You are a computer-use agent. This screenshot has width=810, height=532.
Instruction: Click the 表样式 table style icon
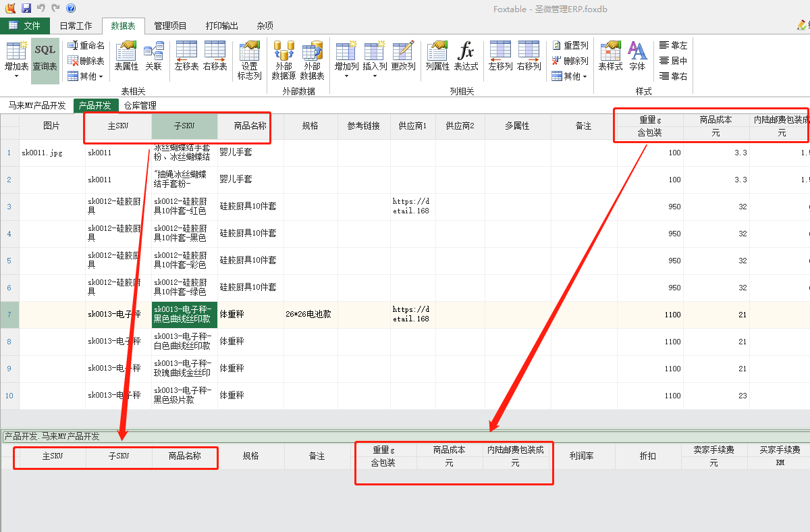tap(610, 56)
